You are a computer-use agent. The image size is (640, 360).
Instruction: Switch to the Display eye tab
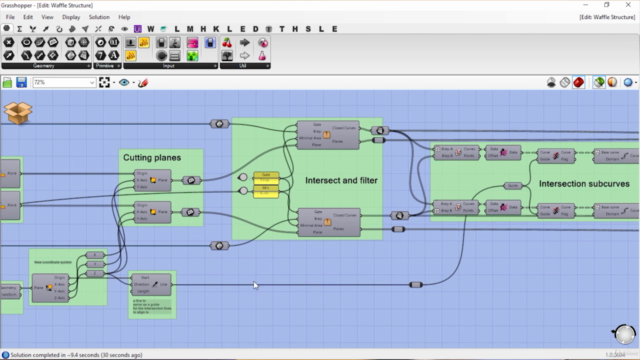click(x=124, y=29)
